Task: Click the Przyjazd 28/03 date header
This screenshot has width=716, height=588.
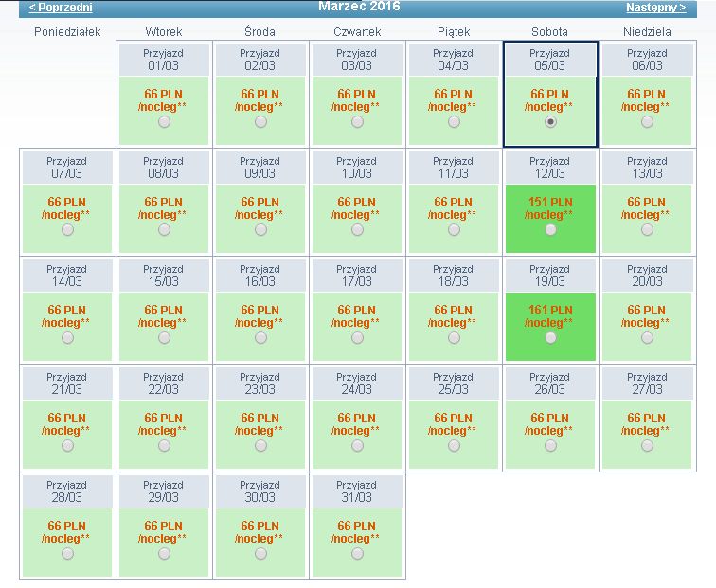Action: (66, 491)
